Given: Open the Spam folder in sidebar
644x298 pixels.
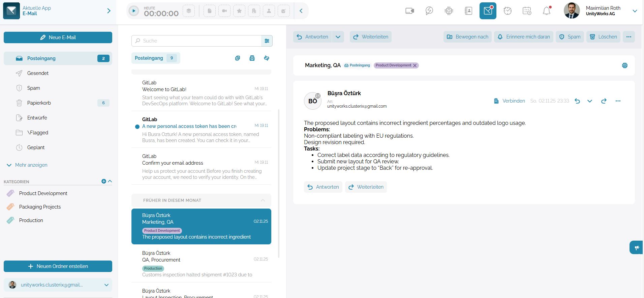Looking at the screenshot, I should tap(58, 88).
